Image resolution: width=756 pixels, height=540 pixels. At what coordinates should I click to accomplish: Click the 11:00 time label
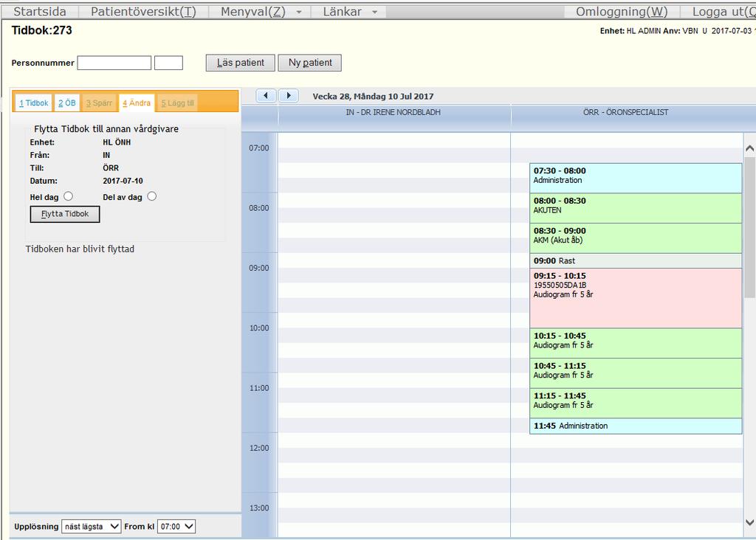(x=259, y=388)
